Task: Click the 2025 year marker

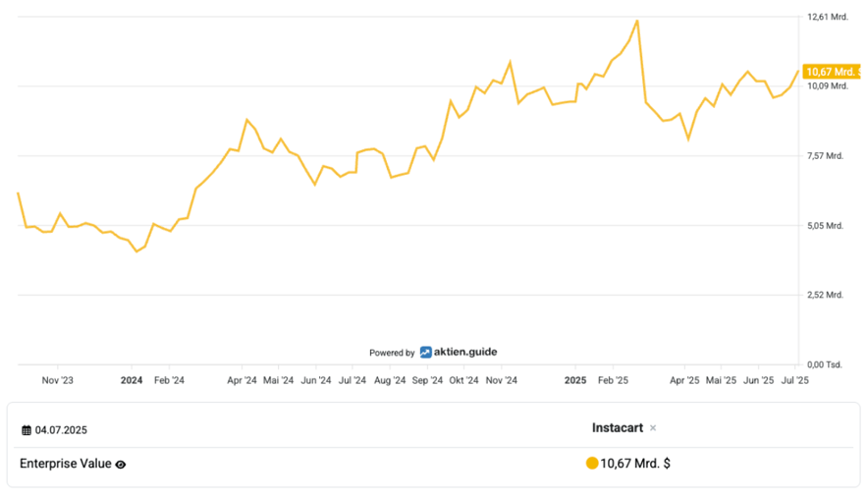Action: (x=575, y=380)
